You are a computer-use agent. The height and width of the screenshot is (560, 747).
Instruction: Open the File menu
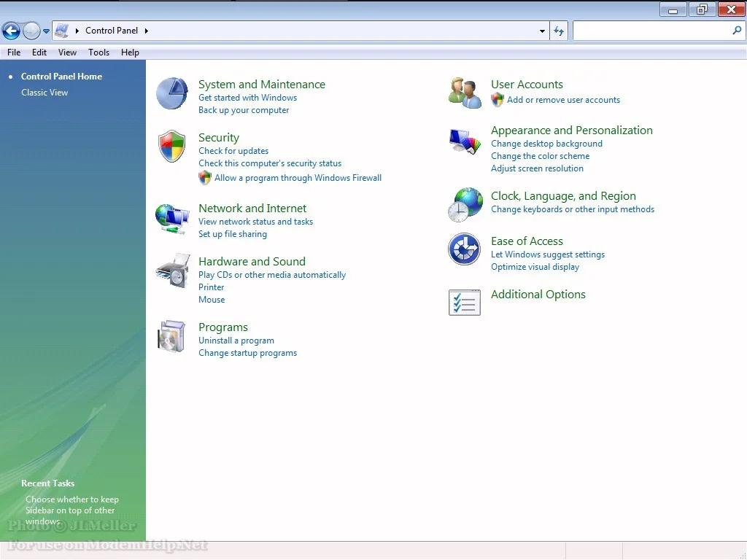(x=14, y=52)
